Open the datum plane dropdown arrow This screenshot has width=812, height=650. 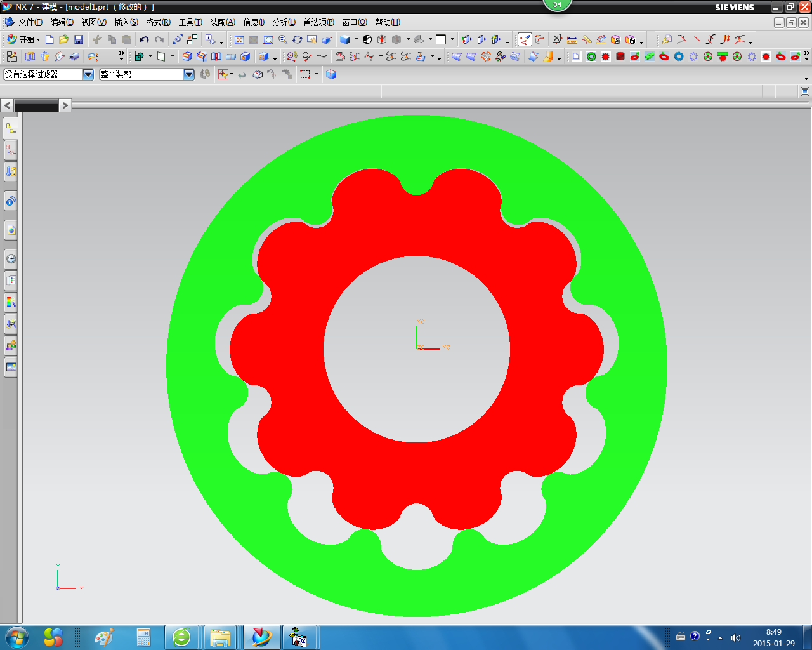(x=173, y=56)
